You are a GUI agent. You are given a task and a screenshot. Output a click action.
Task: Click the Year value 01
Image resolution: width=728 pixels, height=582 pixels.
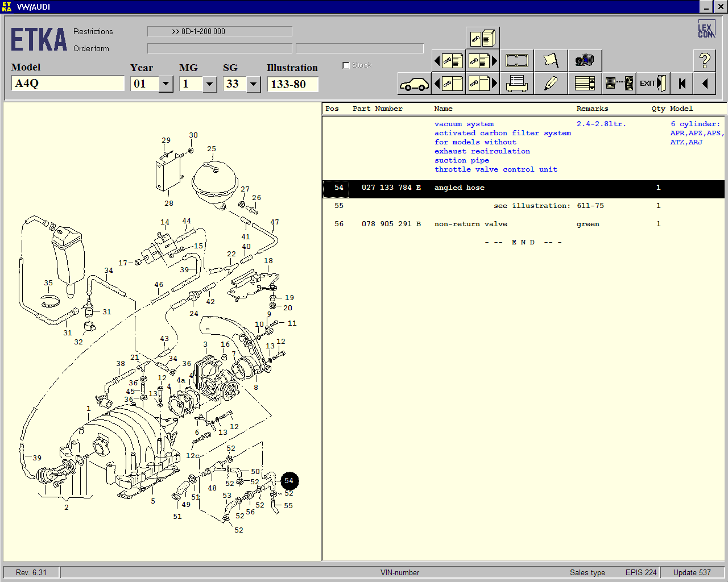(145, 84)
